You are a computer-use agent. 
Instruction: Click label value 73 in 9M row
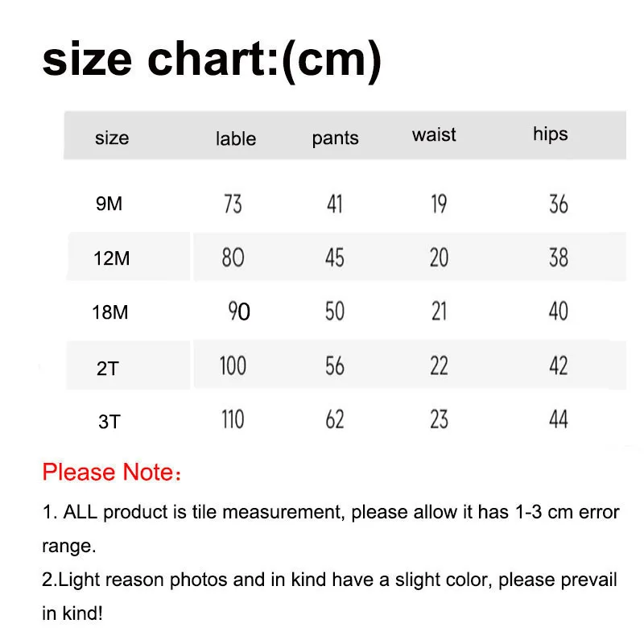pyautogui.click(x=233, y=204)
